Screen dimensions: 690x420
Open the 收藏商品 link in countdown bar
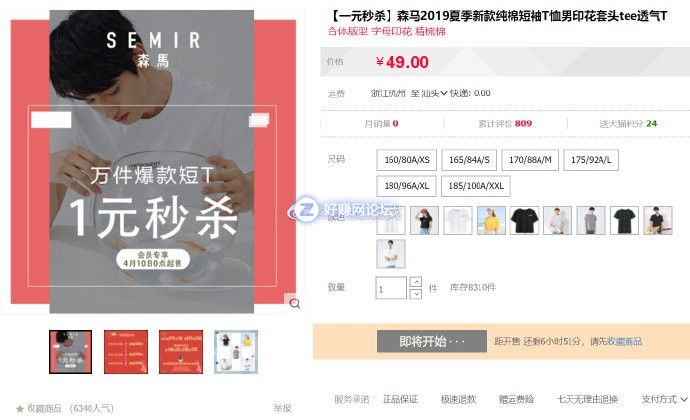click(624, 341)
